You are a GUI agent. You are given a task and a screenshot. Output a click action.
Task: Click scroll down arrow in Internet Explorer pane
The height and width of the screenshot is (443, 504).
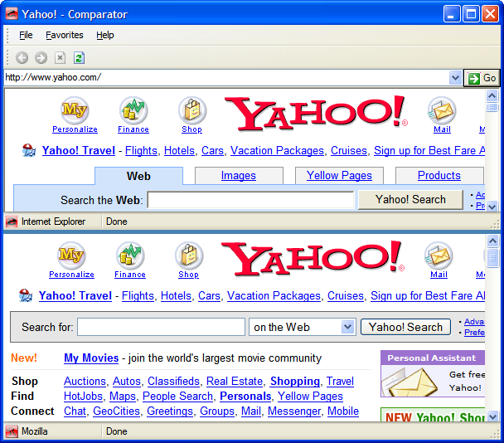pos(492,207)
